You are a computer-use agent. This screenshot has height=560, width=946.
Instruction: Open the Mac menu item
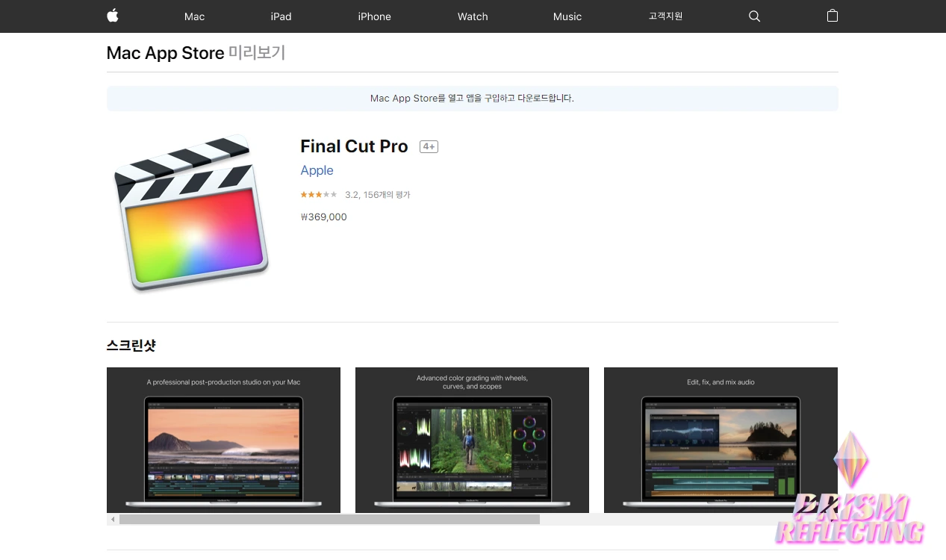194,16
